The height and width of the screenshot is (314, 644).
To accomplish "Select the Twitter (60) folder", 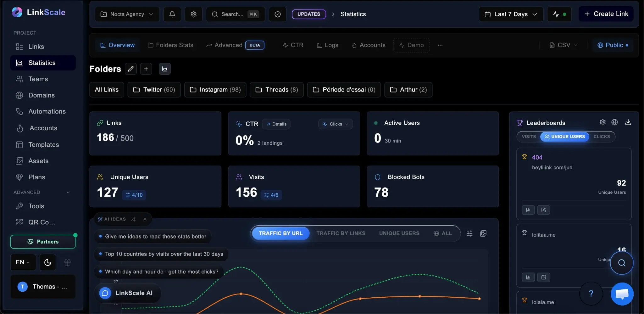I will coord(154,90).
